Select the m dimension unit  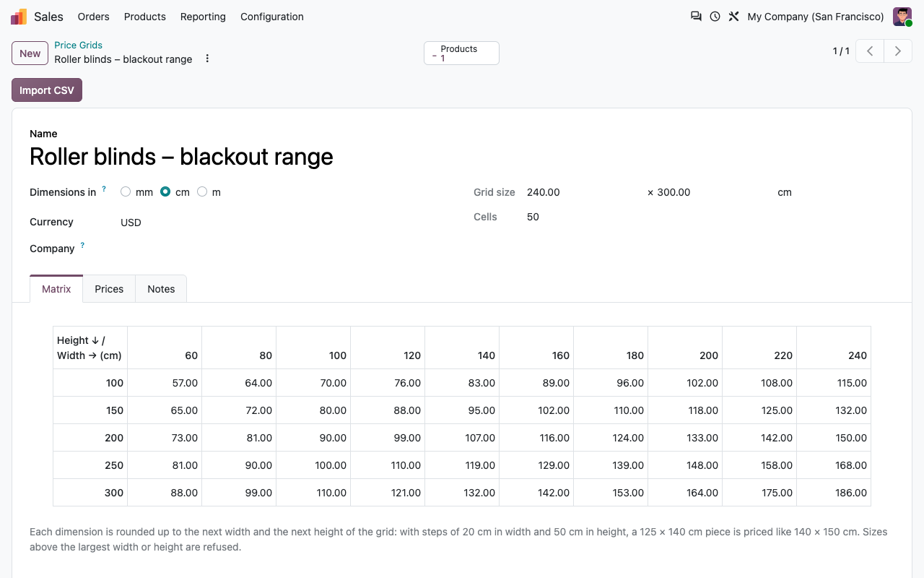click(202, 192)
